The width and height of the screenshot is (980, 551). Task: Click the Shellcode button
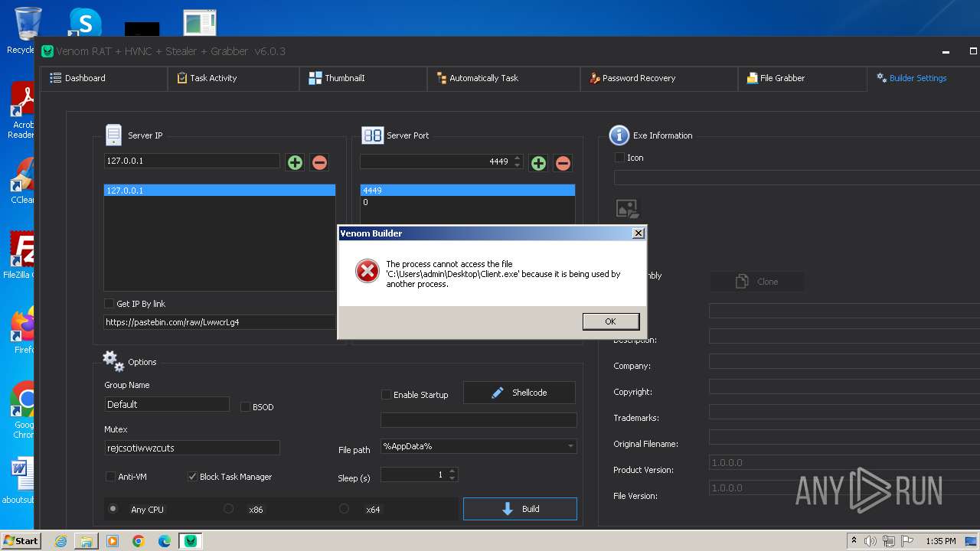[x=519, y=393]
